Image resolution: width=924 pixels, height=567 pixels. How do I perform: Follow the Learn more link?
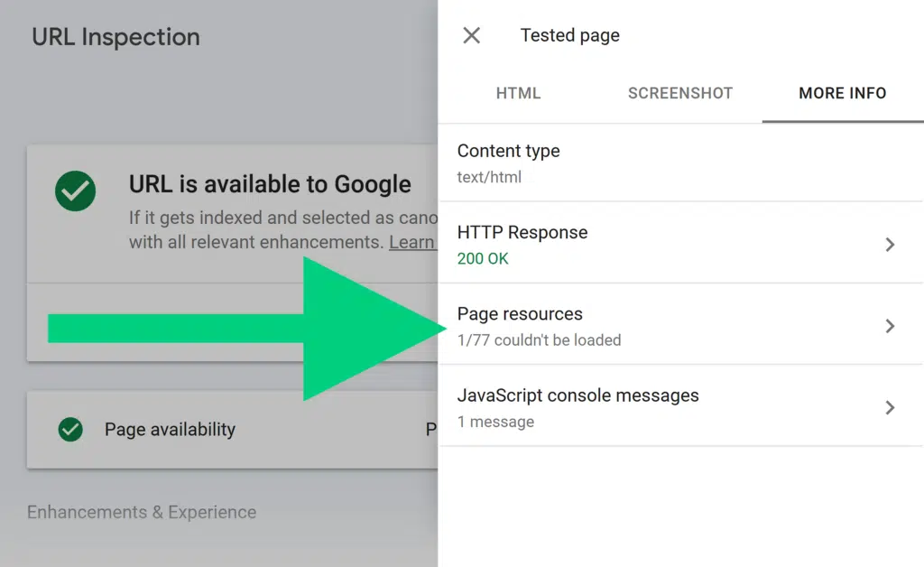(x=412, y=243)
